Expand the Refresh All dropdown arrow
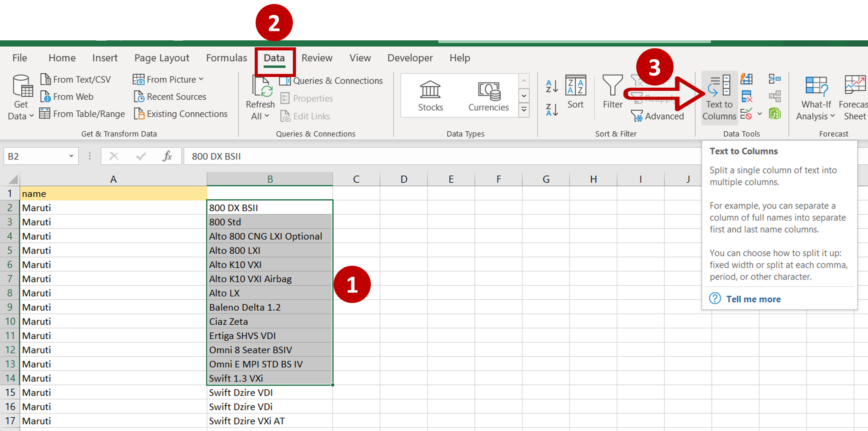 click(x=267, y=116)
